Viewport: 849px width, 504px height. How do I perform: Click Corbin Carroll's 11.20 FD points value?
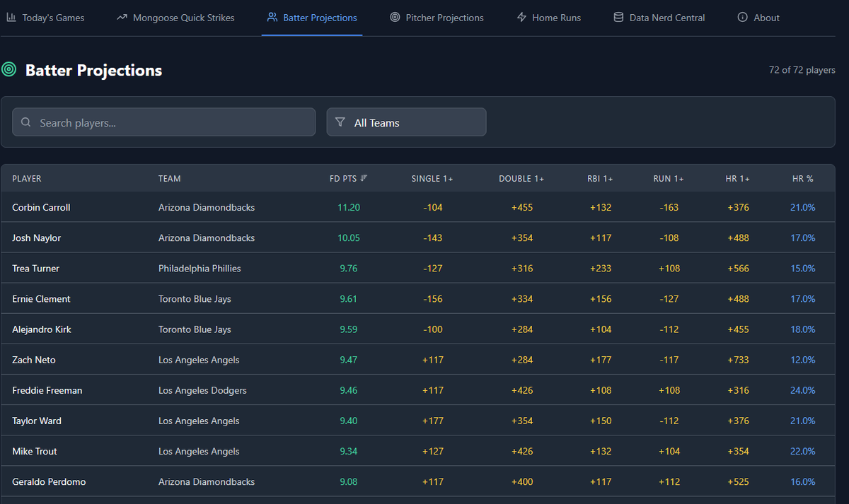[349, 208]
